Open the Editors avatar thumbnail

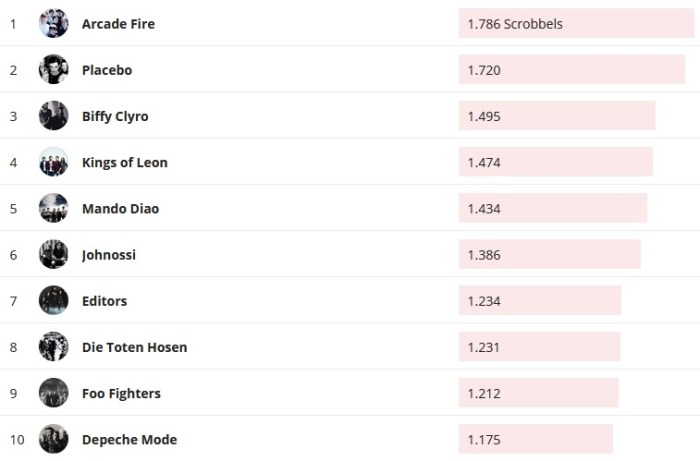coord(53,300)
